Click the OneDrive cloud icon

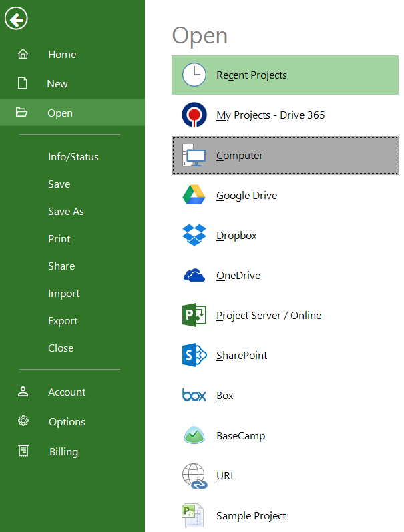tap(194, 275)
